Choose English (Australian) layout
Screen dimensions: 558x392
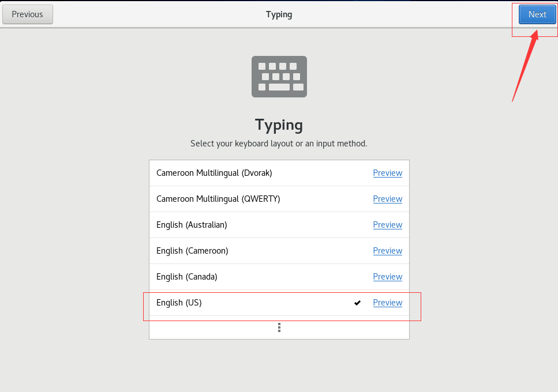279,225
